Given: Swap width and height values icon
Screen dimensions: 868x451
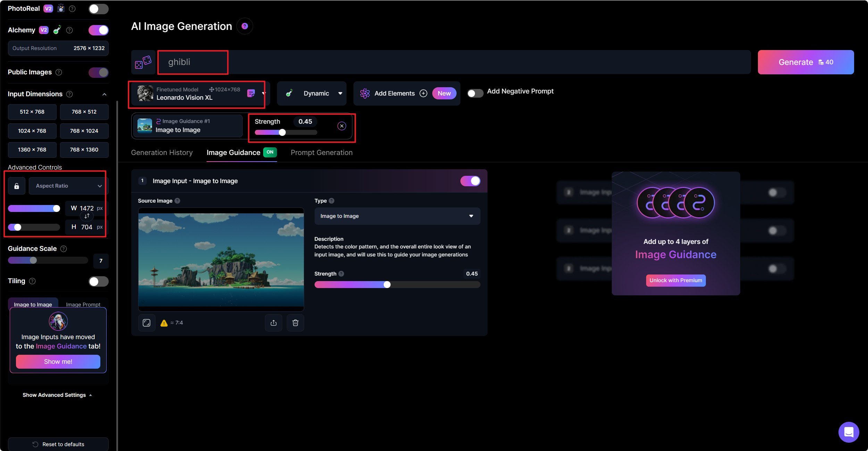Looking at the screenshot, I should [x=87, y=216].
